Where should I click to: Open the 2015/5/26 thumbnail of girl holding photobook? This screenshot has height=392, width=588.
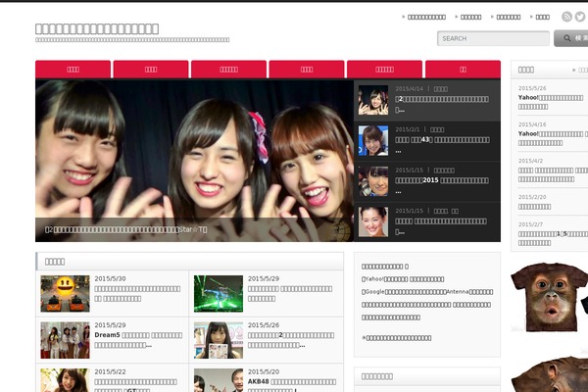coord(219,340)
